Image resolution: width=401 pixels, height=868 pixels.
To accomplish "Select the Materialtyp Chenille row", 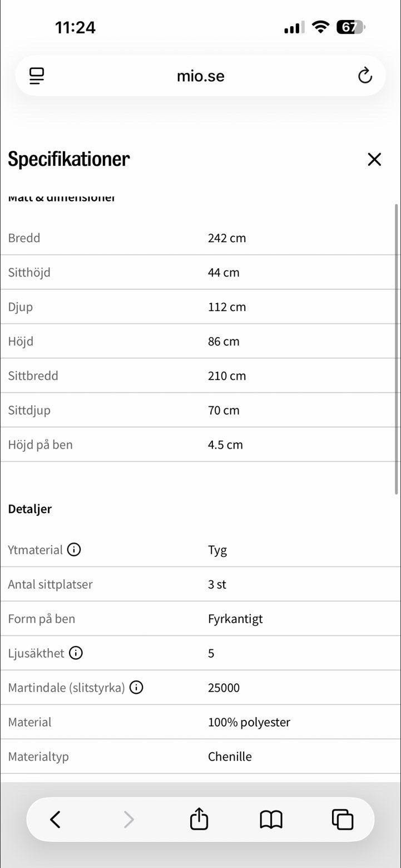I will (x=200, y=757).
